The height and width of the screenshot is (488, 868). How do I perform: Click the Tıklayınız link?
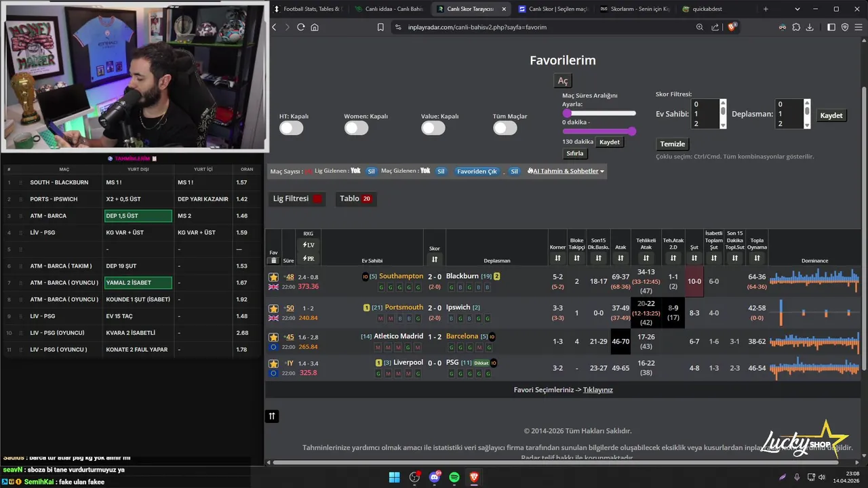[x=598, y=390]
